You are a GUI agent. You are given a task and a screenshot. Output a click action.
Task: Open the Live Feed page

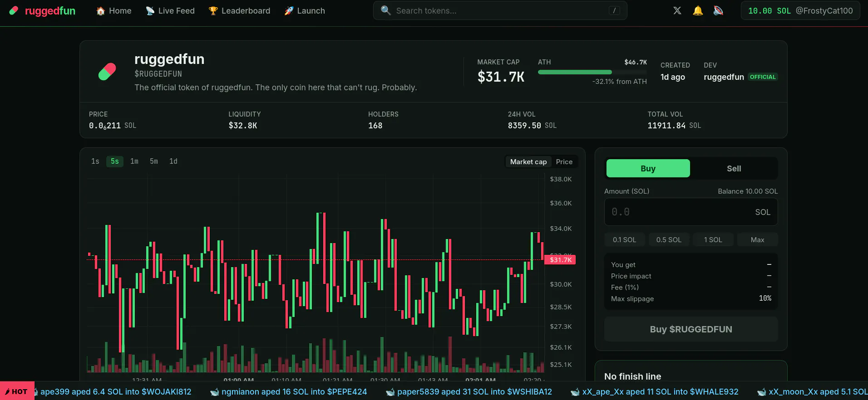point(170,11)
